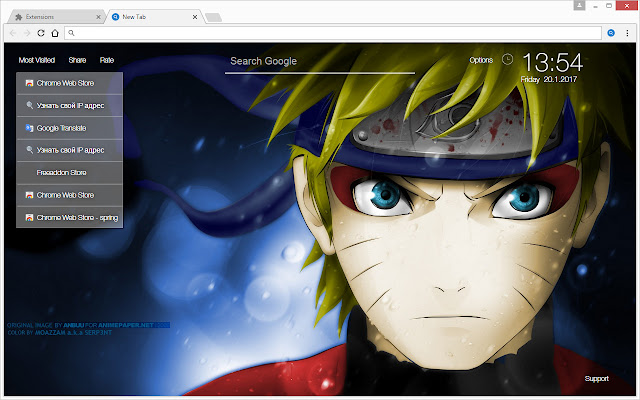Open first Узнать свой IP адрес entry

(x=69, y=106)
